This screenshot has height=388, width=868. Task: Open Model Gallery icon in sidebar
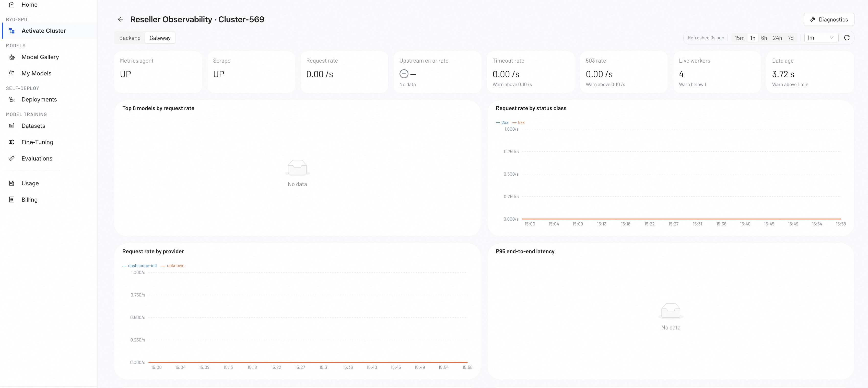coord(12,57)
